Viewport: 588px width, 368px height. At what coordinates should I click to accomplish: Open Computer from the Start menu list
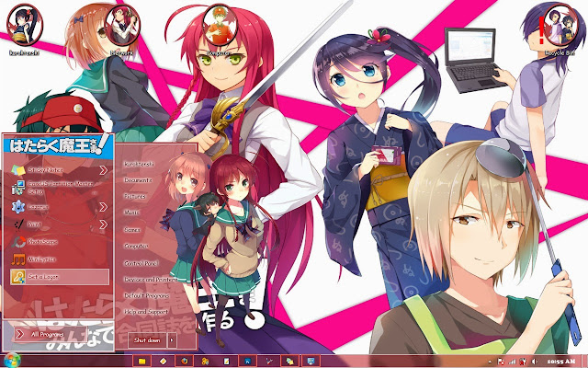136,247
